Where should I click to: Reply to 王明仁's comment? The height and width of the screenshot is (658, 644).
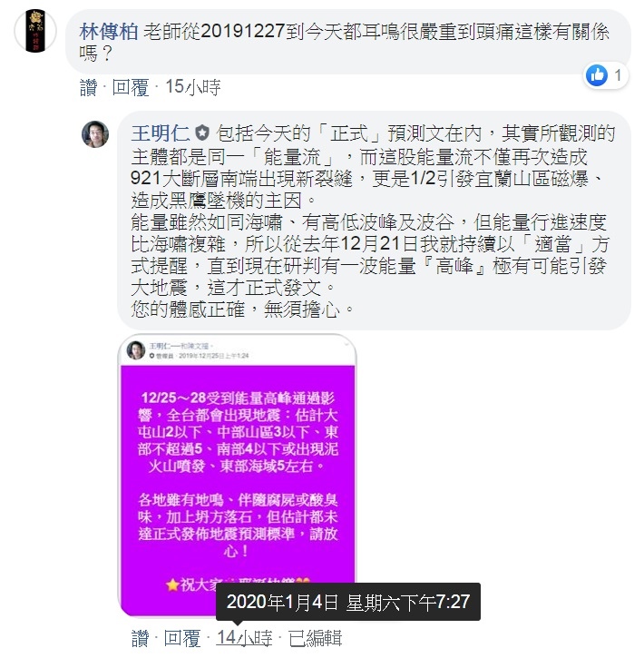tap(182, 638)
